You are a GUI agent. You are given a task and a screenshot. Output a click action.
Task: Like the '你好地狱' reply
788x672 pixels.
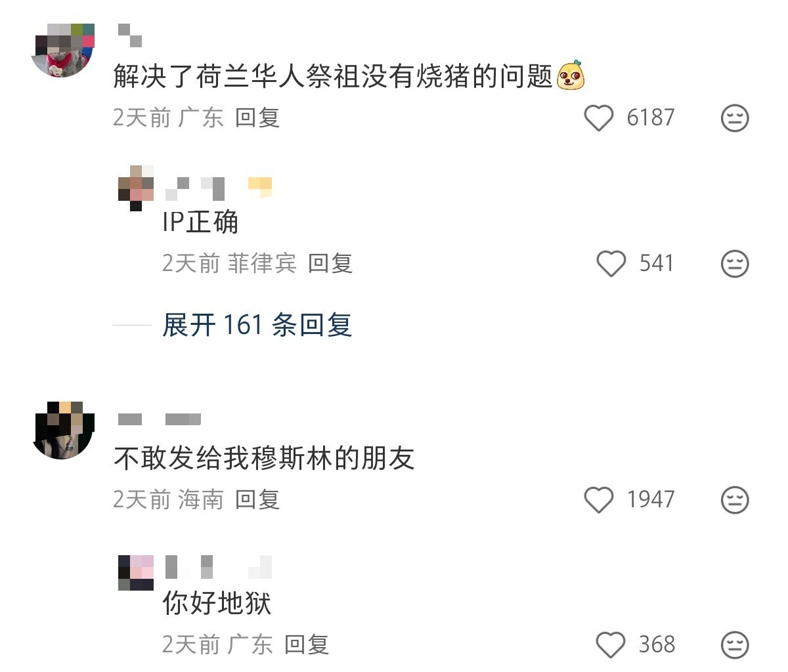click(611, 645)
